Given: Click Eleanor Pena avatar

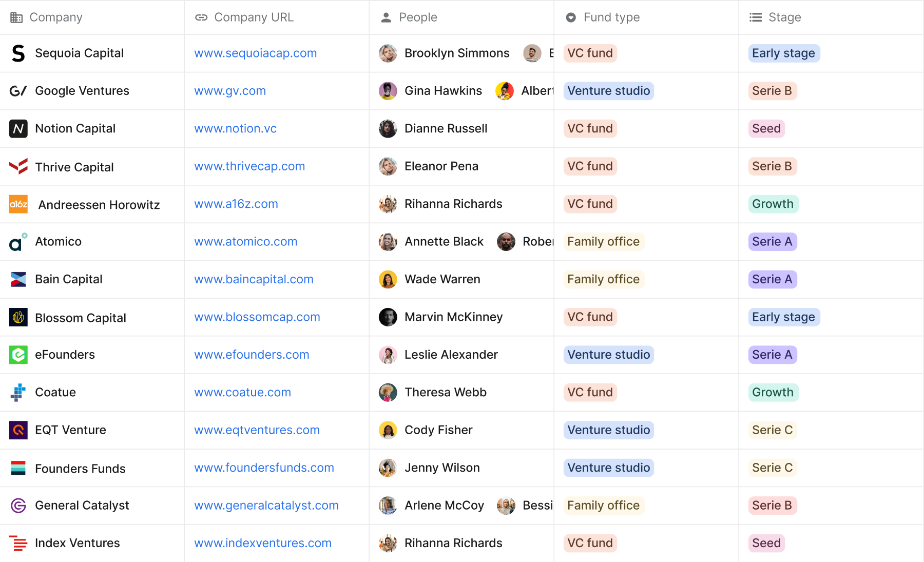Looking at the screenshot, I should point(388,166).
